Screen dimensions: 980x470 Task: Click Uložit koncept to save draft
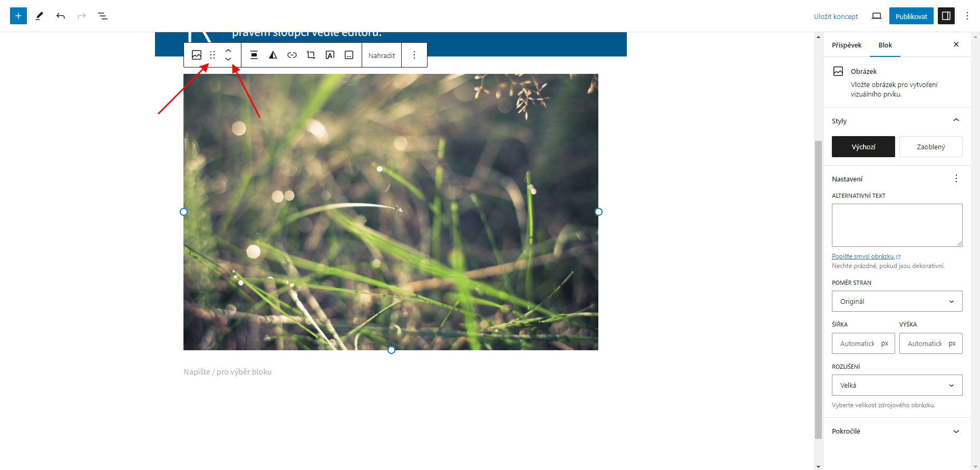click(836, 16)
